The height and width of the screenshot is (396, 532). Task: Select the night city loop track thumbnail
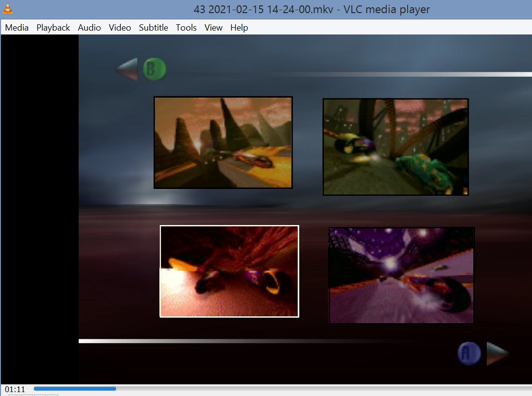pos(395,147)
